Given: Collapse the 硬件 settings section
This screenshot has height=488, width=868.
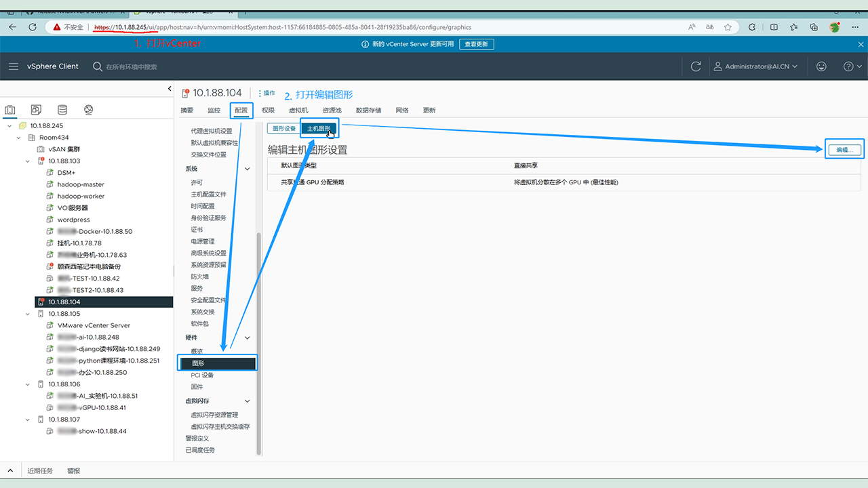Looking at the screenshot, I should coord(247,338).
